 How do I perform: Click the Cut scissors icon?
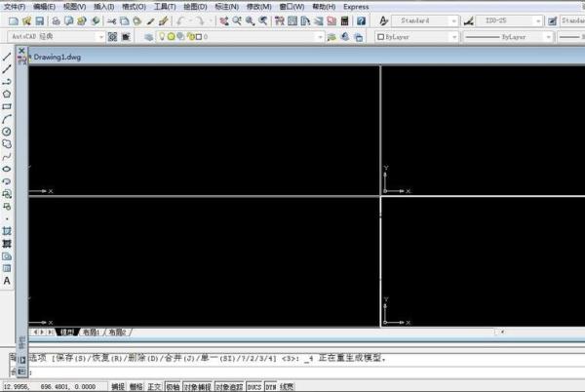[x=111, y=20]
